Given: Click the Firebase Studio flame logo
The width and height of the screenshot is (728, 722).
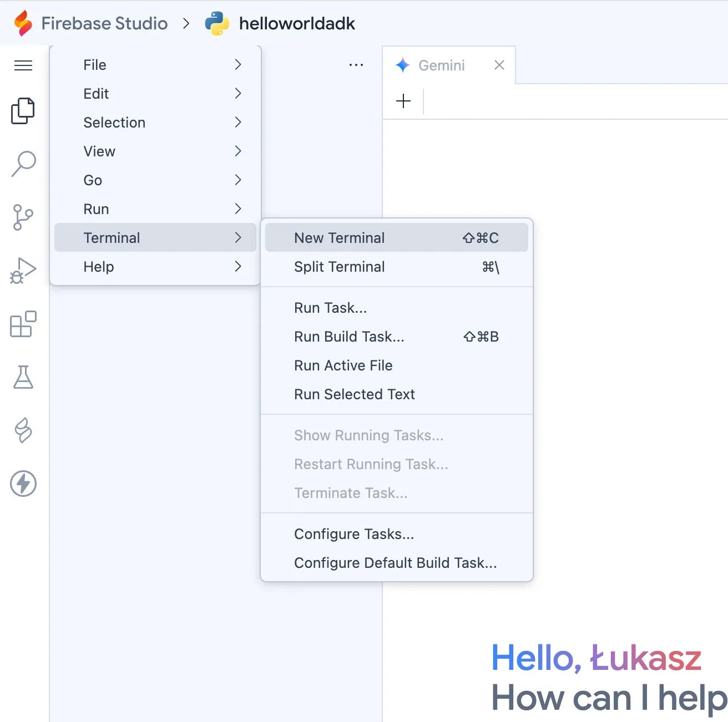Looking at the screenshot, I should [x=23, y=23].
